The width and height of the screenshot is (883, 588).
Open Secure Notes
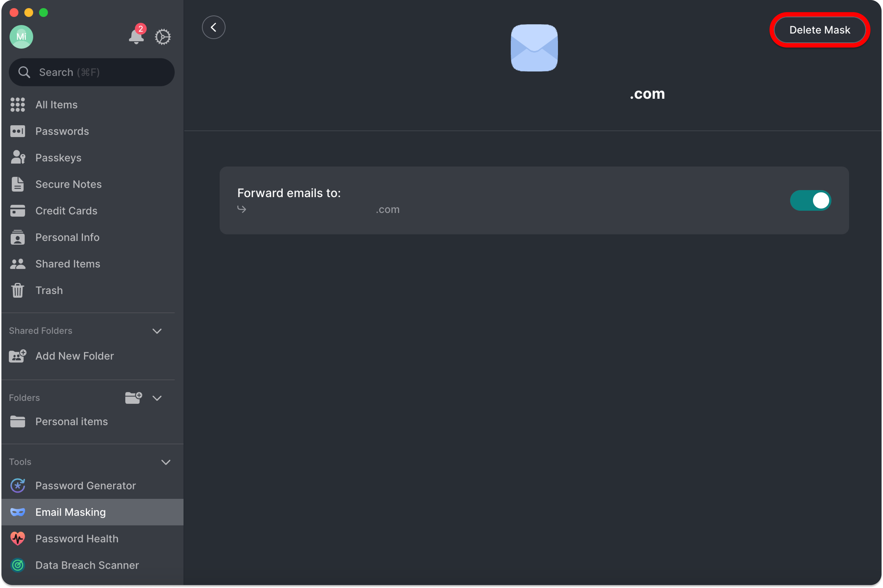click(x=69, y=184)
